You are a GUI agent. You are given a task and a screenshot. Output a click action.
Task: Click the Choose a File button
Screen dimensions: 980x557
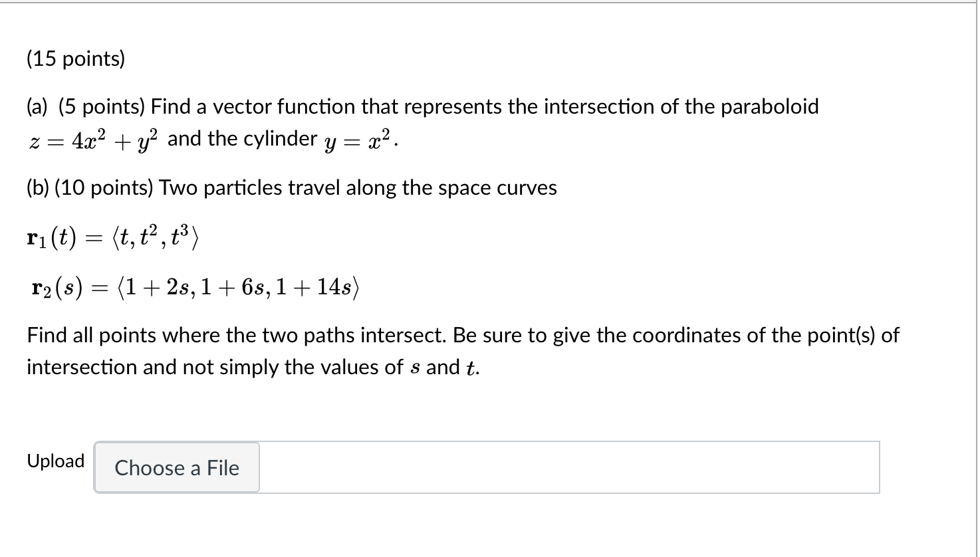(176, 468)
